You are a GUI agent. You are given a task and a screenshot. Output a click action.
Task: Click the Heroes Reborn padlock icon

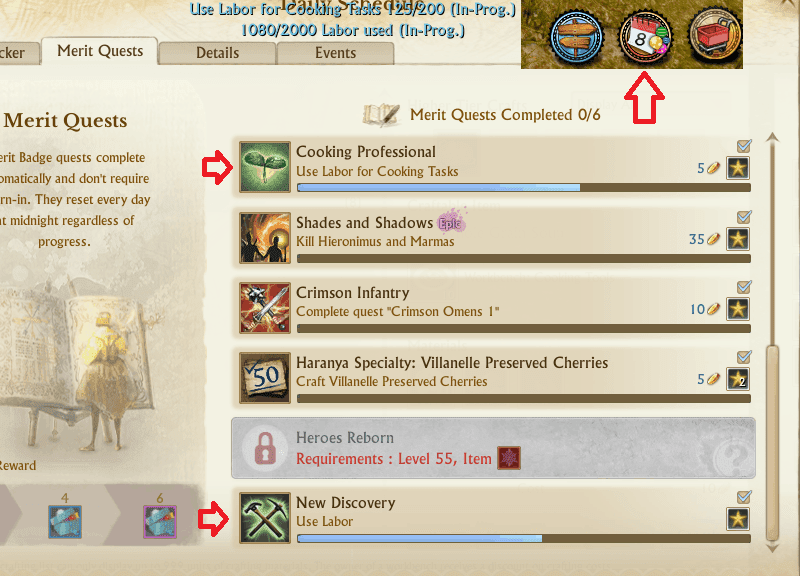click(x=265, y=448)
